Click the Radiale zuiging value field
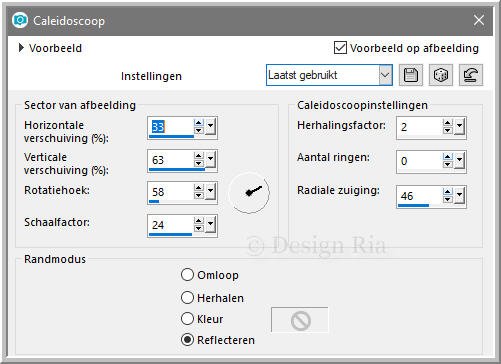This screenshot has width=501, height=364. tap(420, 196)
